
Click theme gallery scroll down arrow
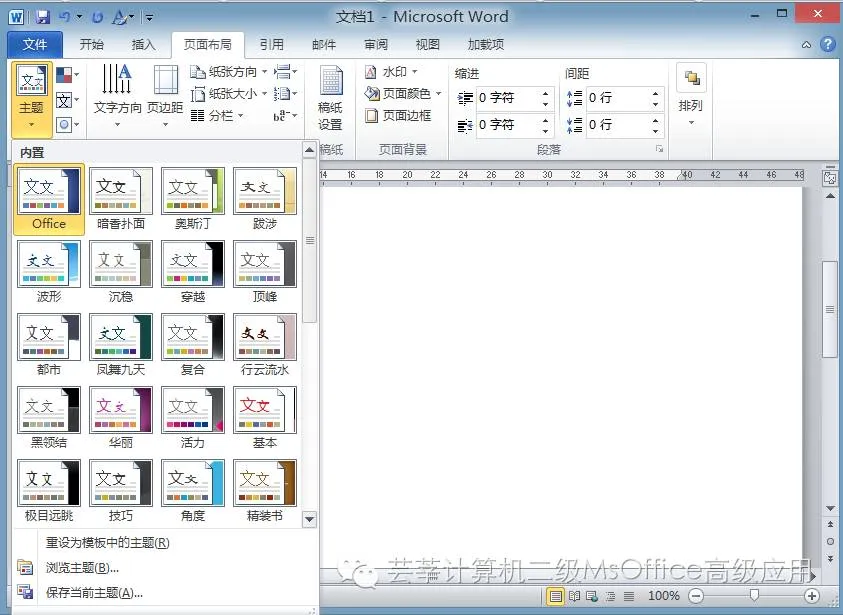(309, 519)
